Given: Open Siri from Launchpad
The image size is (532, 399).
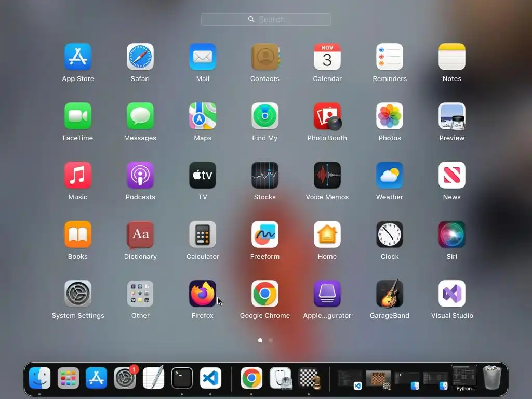Looking at the screenshot, I should coord(452,234).
